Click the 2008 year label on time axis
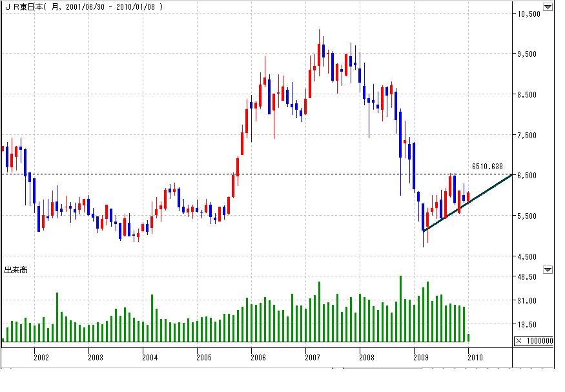This screenshot has width=565, height=392. 367,357
